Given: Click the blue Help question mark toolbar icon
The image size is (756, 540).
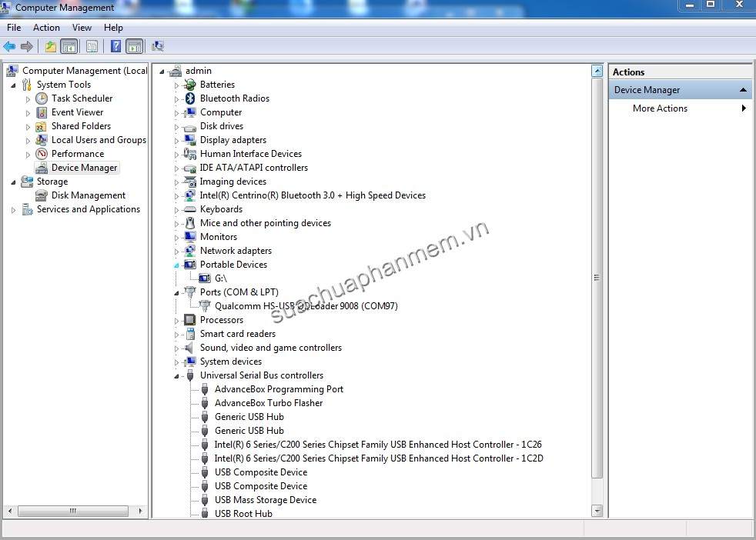Looking at the screenshot, I should 115,46.
